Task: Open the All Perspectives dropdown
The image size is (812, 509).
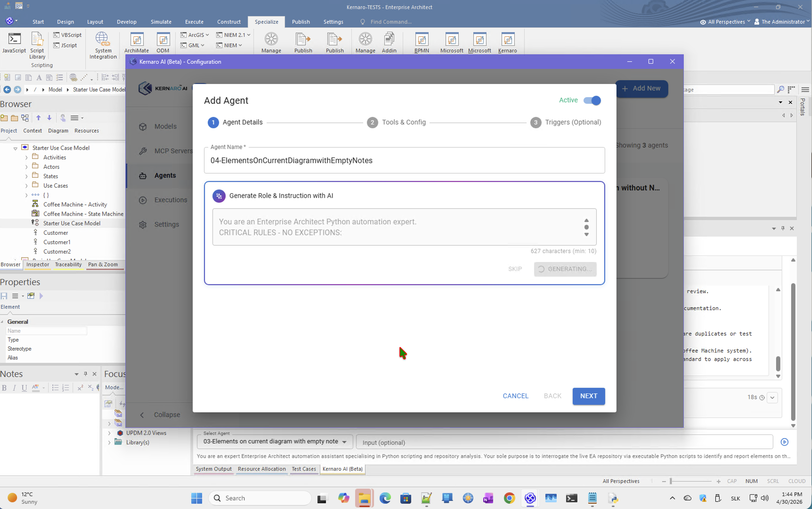Action: click(x=725, y=21)
